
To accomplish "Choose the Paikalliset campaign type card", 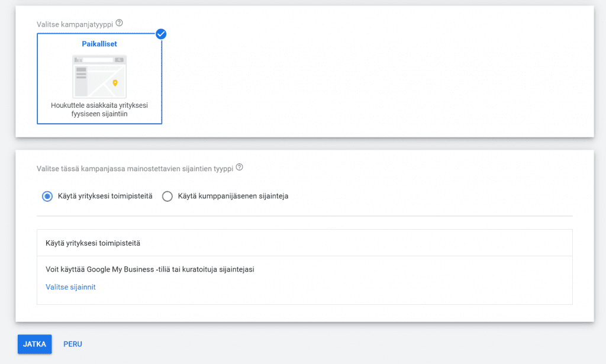I will 99,78.
